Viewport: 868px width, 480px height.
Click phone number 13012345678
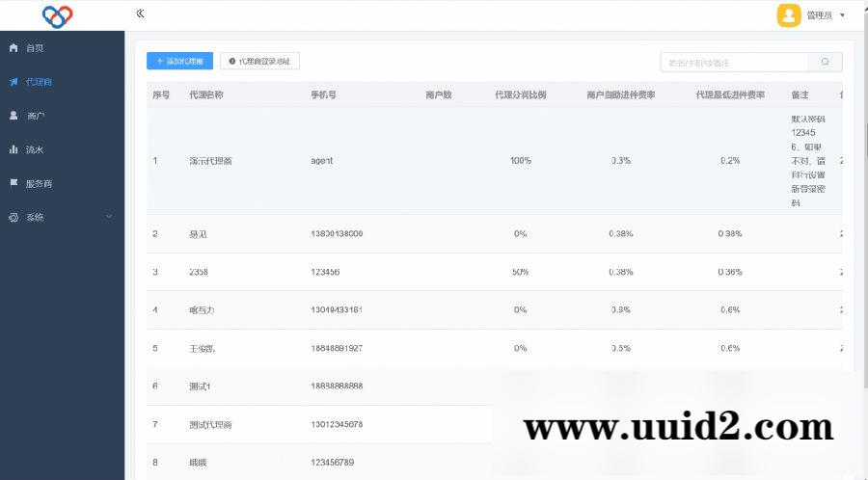click(x=337, y=425)
